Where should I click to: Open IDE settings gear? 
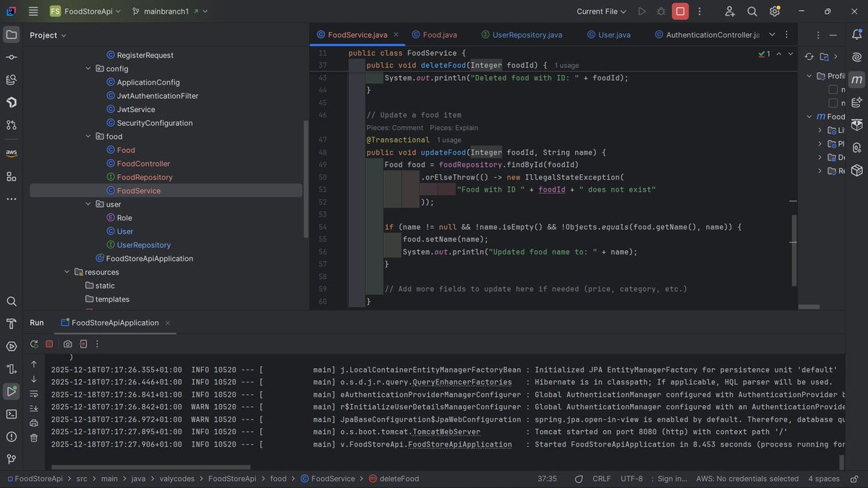click(x=775, y=11)
